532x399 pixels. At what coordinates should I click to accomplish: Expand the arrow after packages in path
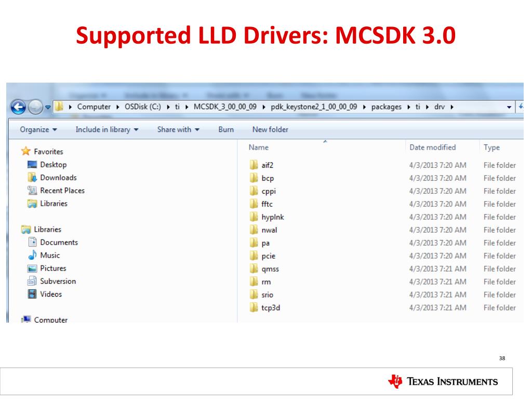pos(408,107)
